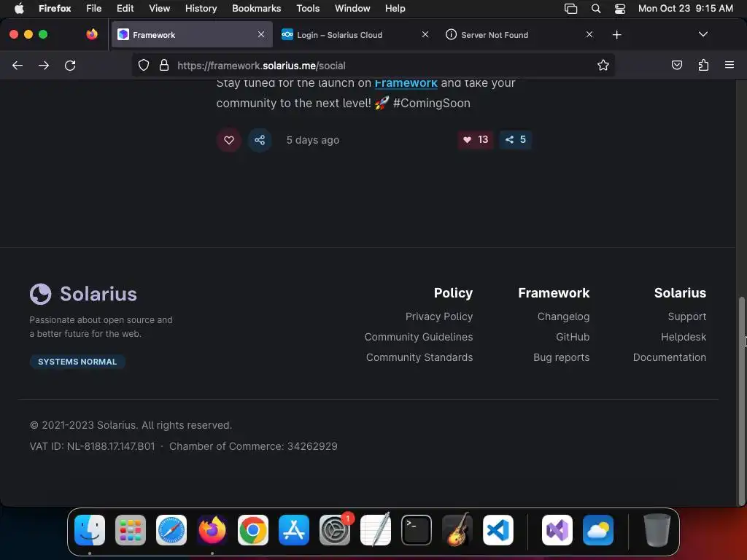
Task: Click Stage Manager icon in menu bar
Action: click(570, 9)
